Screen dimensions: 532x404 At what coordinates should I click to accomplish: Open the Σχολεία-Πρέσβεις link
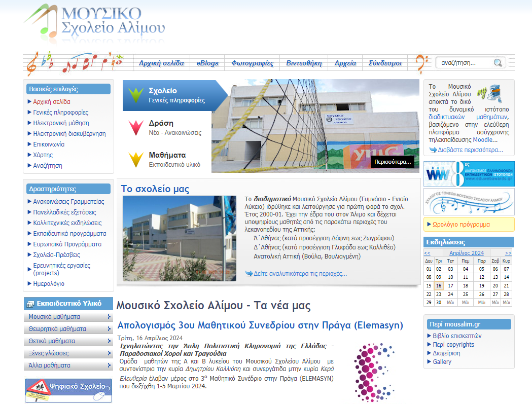57,255
